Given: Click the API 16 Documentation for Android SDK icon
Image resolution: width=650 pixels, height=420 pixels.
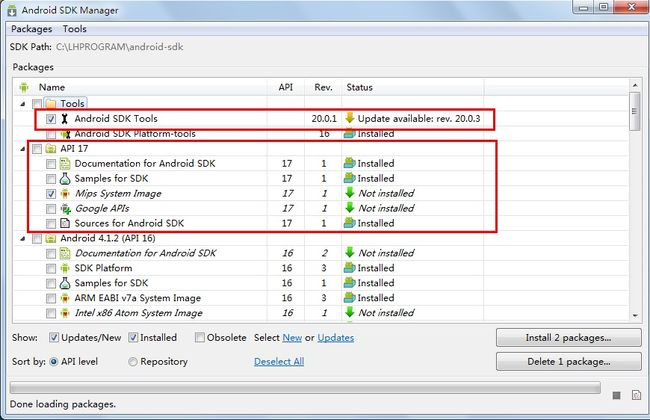Looking at the screenshot, I should 65,253.
